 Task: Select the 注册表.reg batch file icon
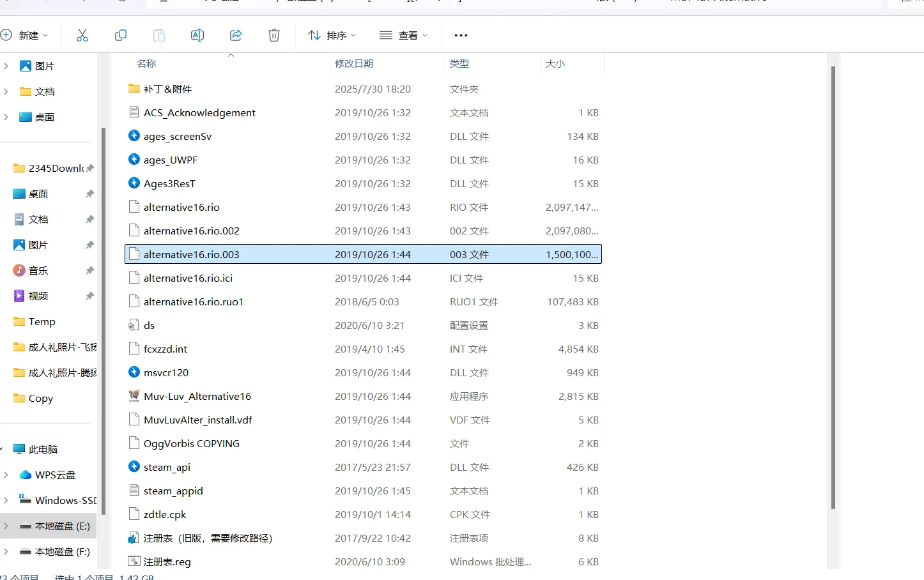point(134,561)
